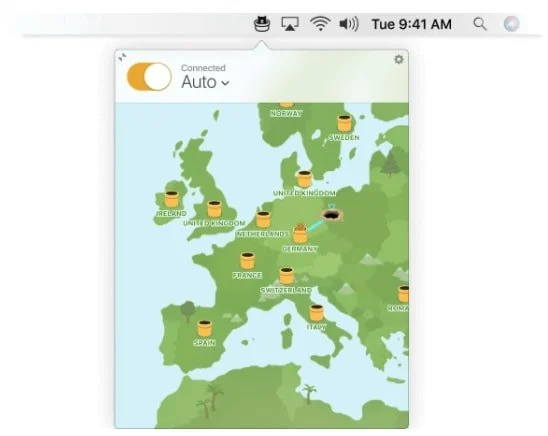Click the barrel on the island of Great Britain
The height and width of the screenshot is (436, 548).
214,209
